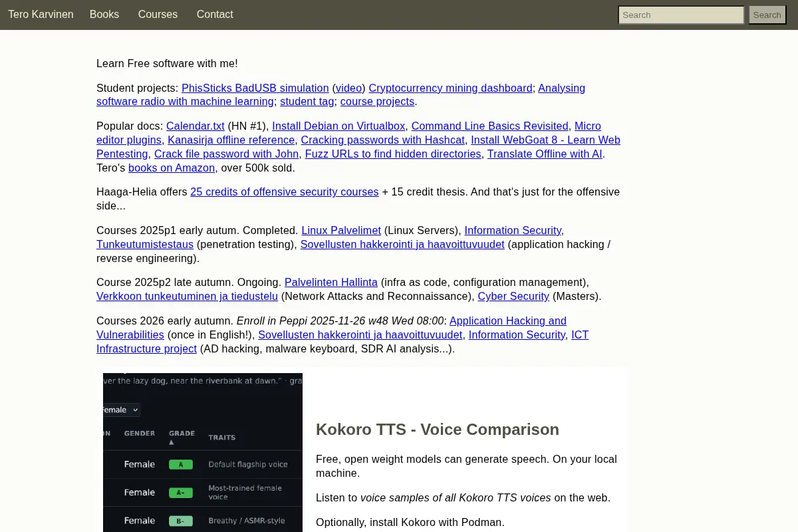This screenshot has width=798, height=532.
Task: Open the video link
Action: pyautogui.click(x=349, y=88)
